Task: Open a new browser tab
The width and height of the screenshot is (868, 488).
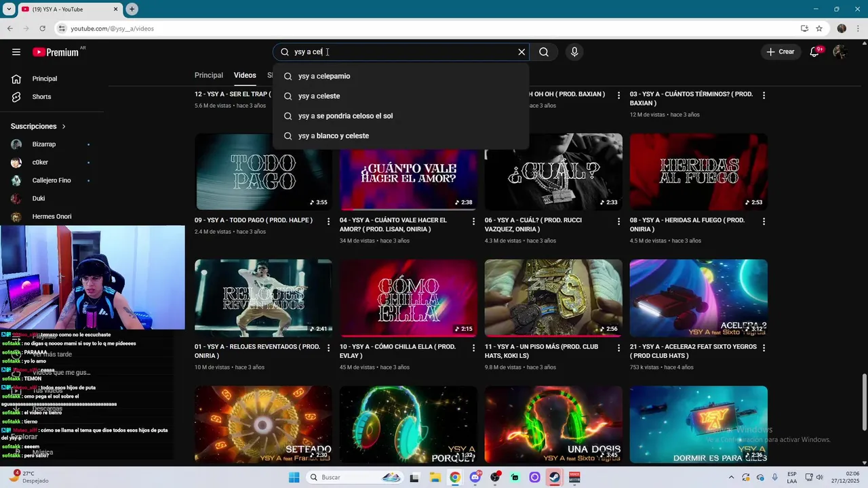Action: coord(132,9)
